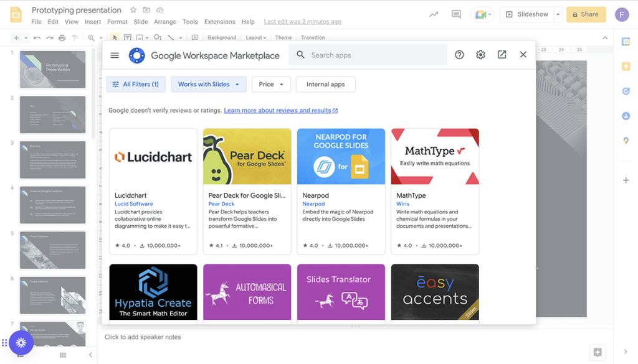Open the Layout dropdown
The height and width of the screenshot is (364, 638).
click(256, 38)
